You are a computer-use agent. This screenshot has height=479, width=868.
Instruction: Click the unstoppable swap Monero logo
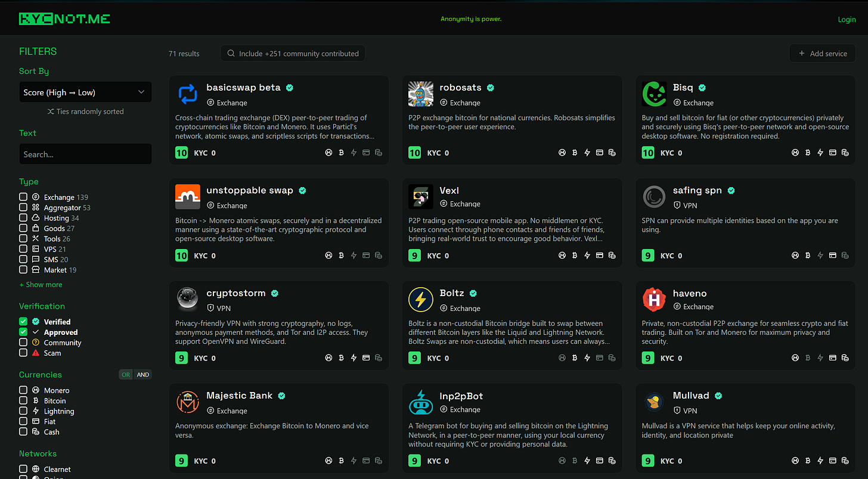188,197
